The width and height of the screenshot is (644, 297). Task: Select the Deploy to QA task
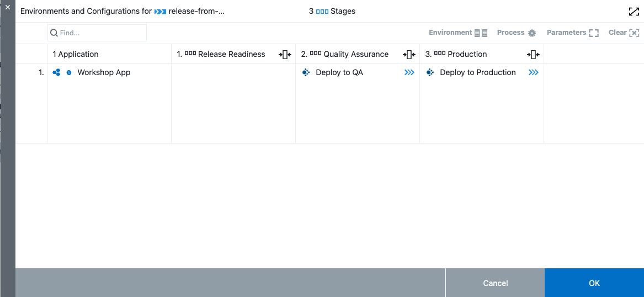[339, 73]
